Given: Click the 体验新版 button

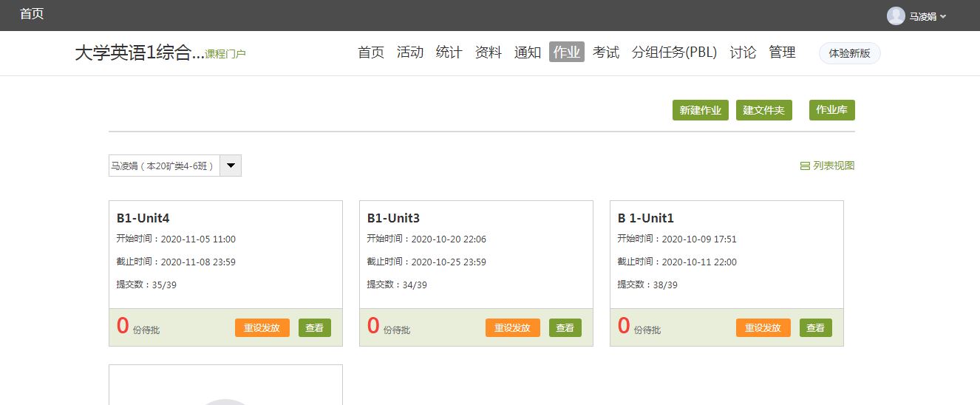Looking at the screenshot, I should [850, 53].
